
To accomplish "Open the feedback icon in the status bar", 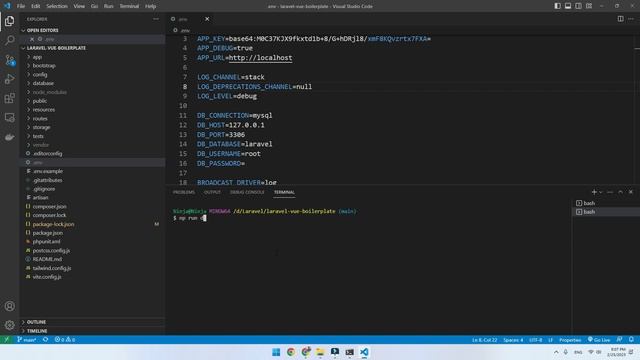I will (x=620, y=340).
